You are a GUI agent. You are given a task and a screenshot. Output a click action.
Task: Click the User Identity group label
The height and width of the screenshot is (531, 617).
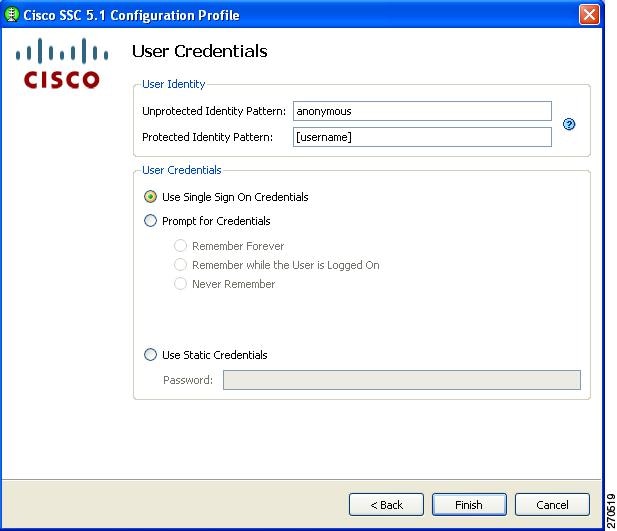pos(174,84)
